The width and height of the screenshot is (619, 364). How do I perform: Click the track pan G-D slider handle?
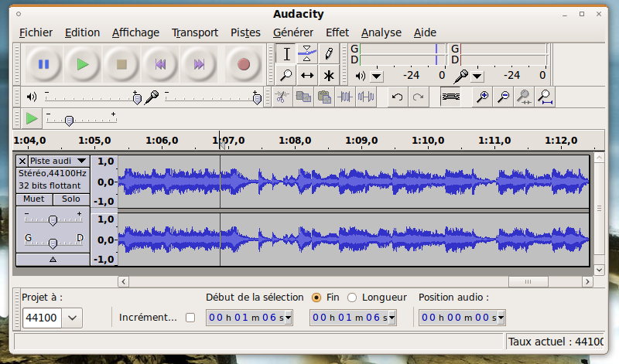(x=53, y=243)
